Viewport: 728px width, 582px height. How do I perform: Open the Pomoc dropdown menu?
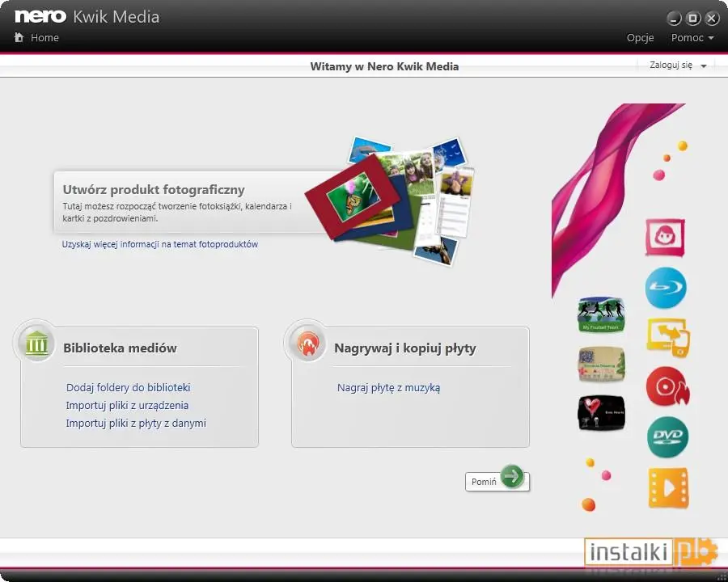click(x=692, y=38)
